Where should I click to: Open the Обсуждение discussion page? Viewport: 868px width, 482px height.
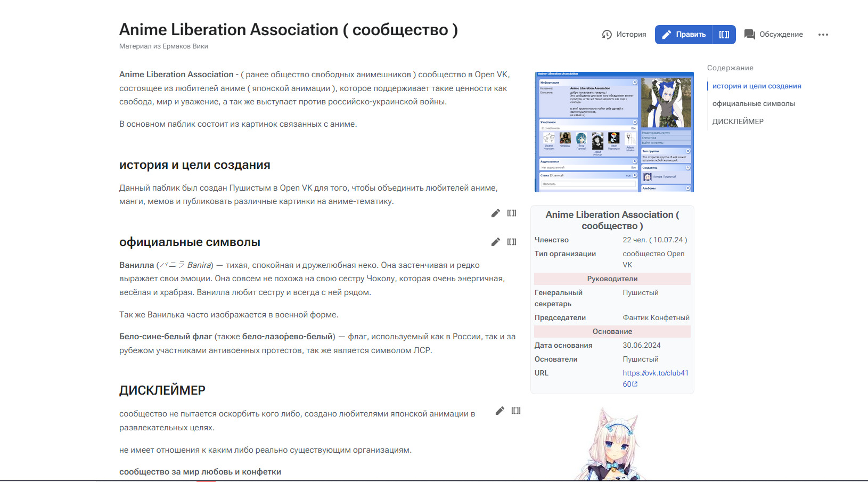point(774,35)
